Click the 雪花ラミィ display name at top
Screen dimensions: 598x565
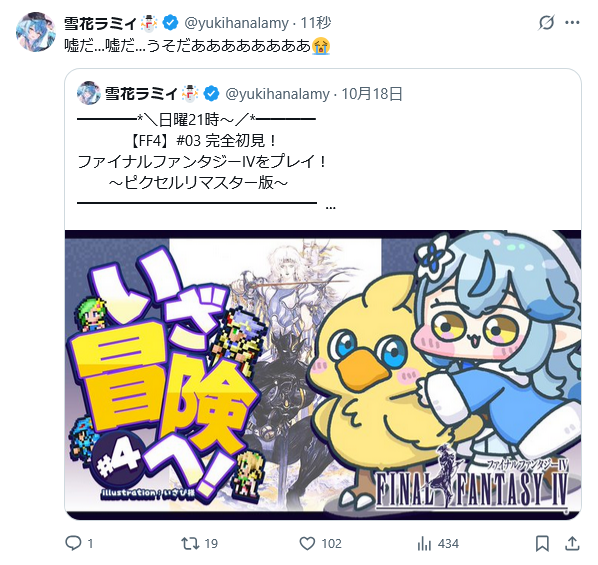[100, 23]
